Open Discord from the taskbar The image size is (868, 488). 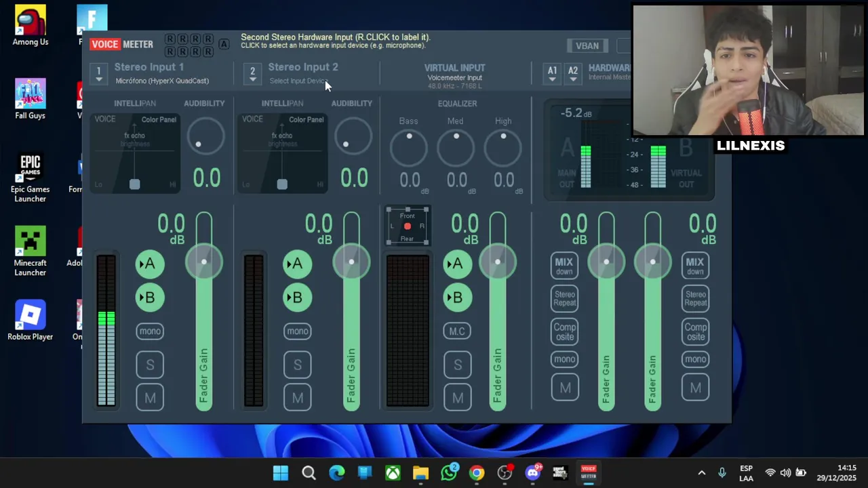point(532,472)
